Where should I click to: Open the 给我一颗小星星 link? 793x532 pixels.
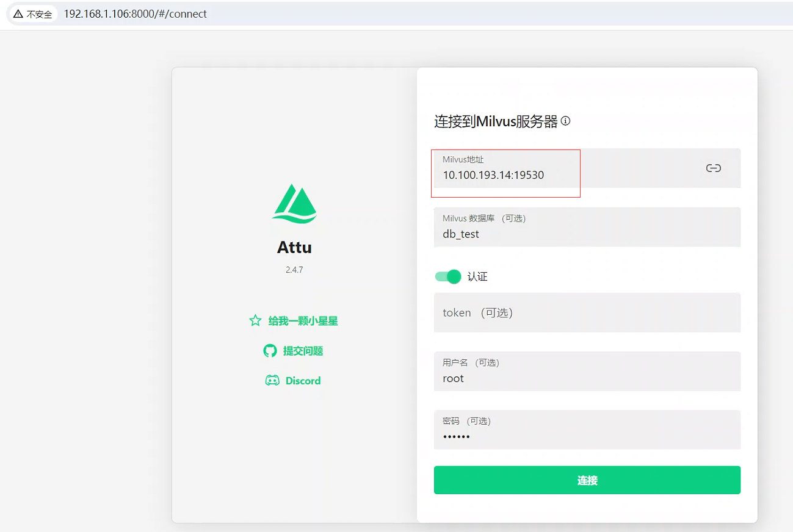pos(294,320)
